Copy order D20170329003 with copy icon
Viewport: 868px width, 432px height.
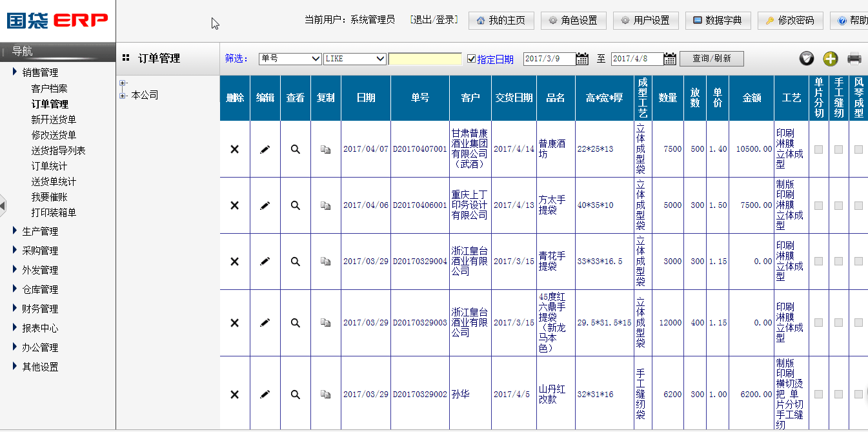tap(326, 323)
